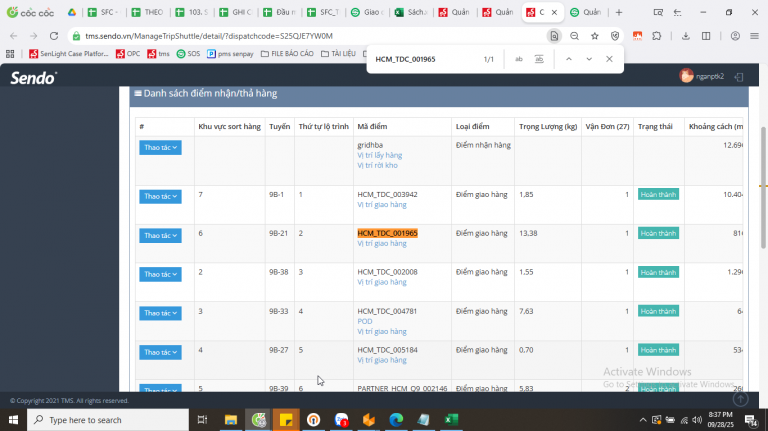Open Vị trí giao hàng under HCM_TDC_001965
Viewport: 768px width, 431px height.
[x=382, y=243]
